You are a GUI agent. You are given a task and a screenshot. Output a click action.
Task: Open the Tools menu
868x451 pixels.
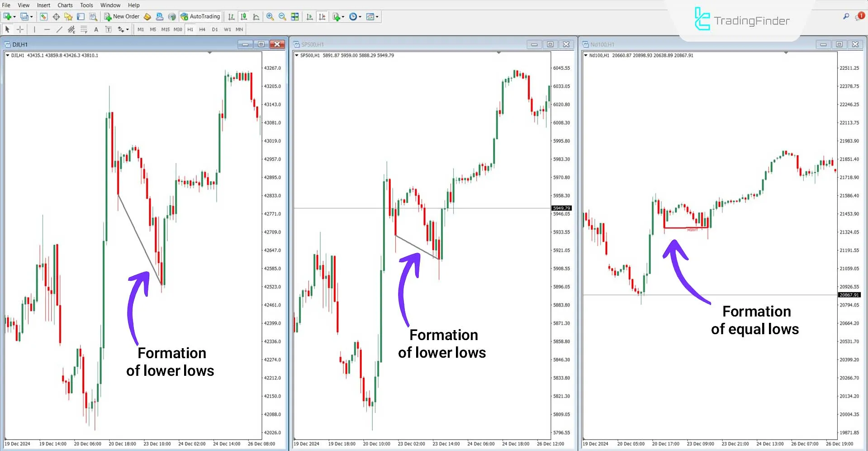(x=86, y=5)
